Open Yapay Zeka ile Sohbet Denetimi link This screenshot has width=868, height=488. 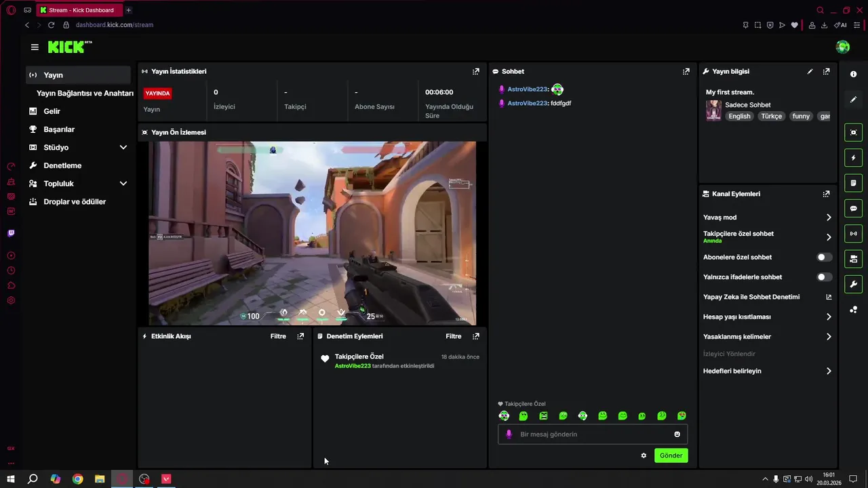click(x=768, y=297)
